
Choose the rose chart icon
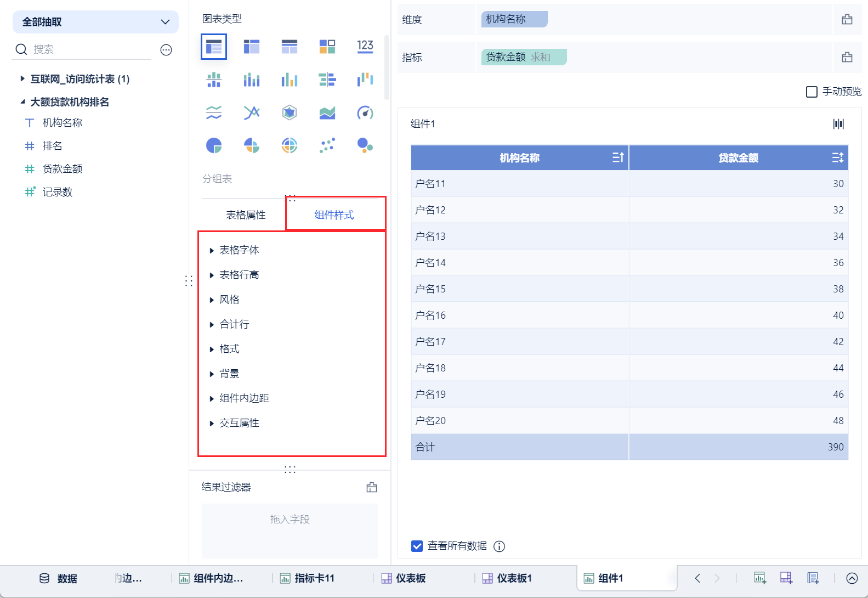[x=252, y=145]
